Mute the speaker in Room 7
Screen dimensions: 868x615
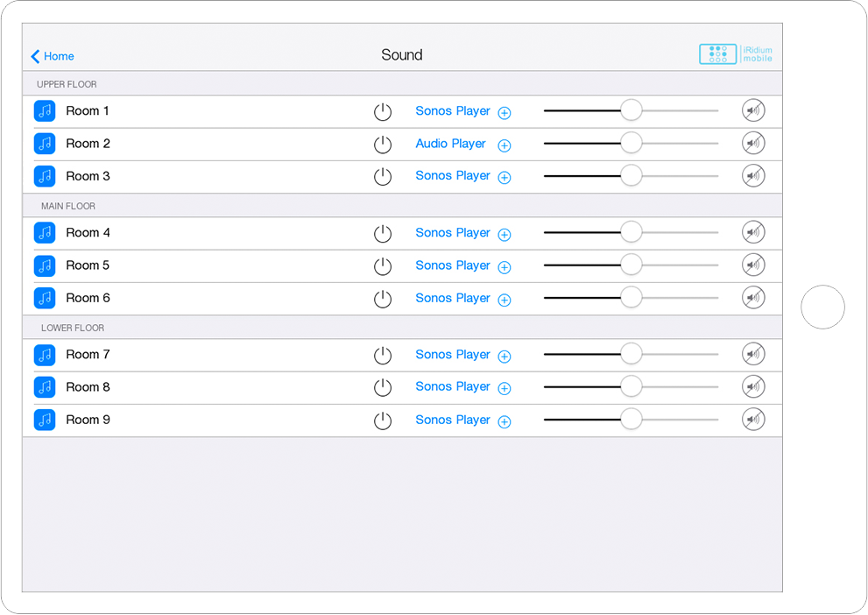[753, 355]
